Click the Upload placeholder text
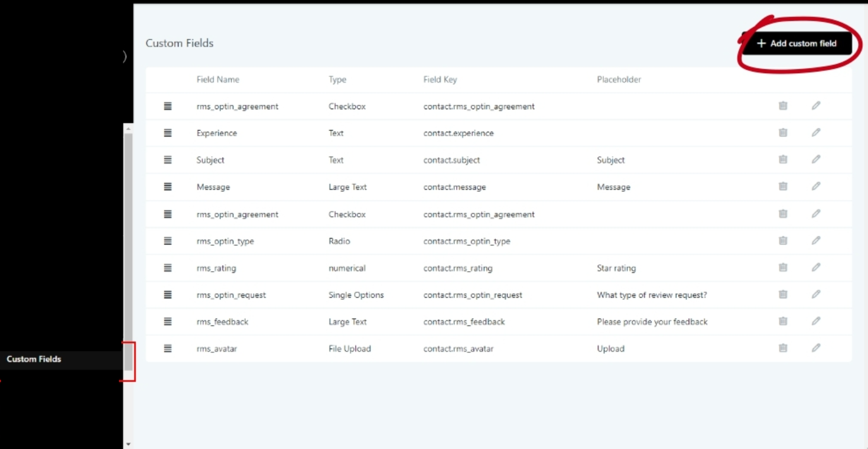Viewport: 868px width, 449px height. [x=610, y=349]
